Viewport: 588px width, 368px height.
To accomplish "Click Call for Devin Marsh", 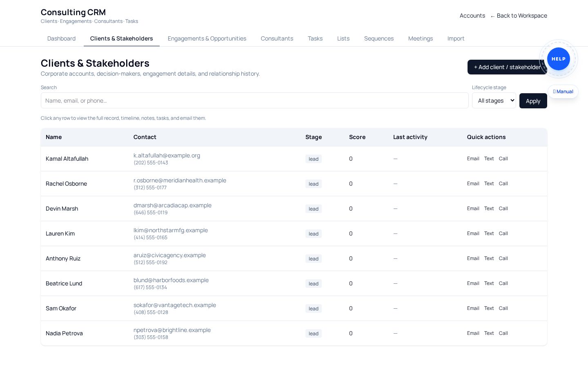I will [503, 209].
